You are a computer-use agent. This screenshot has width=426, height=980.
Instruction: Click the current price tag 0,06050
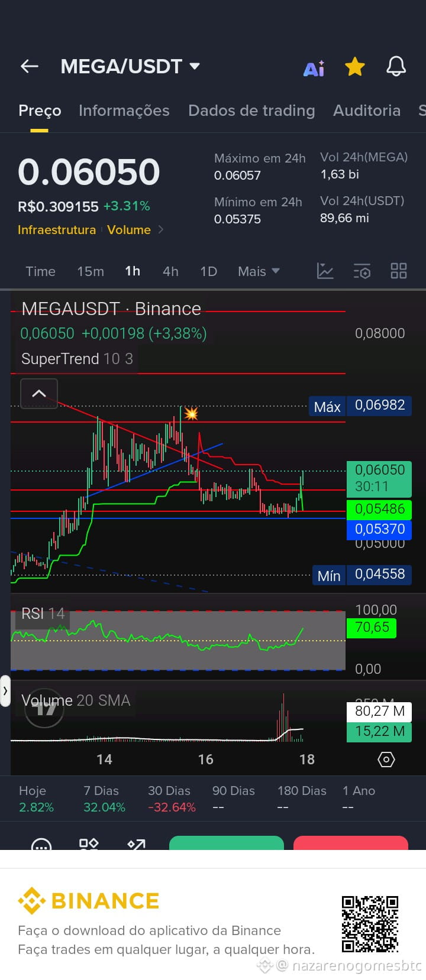(x=379, y=478)
